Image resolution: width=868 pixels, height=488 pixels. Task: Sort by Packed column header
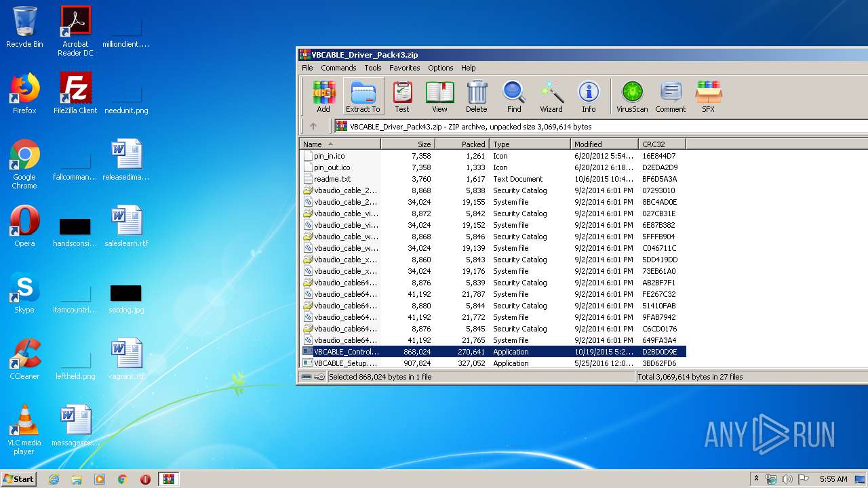462,144
